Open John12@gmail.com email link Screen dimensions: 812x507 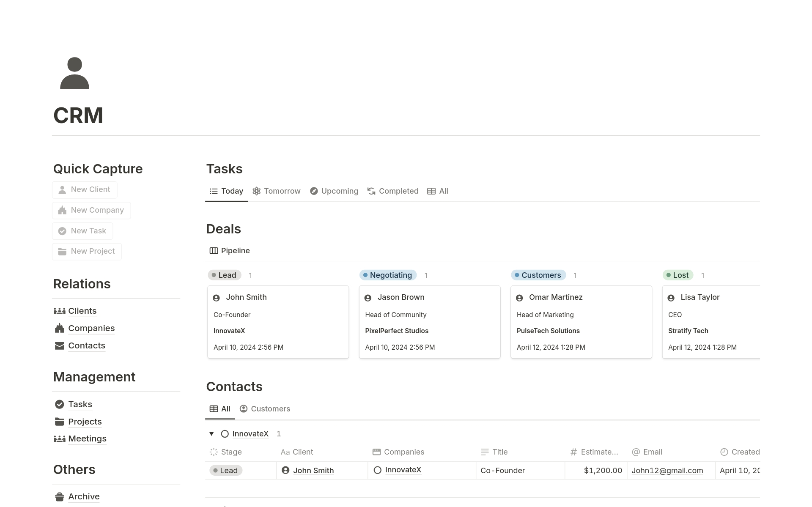coord(667,470)
